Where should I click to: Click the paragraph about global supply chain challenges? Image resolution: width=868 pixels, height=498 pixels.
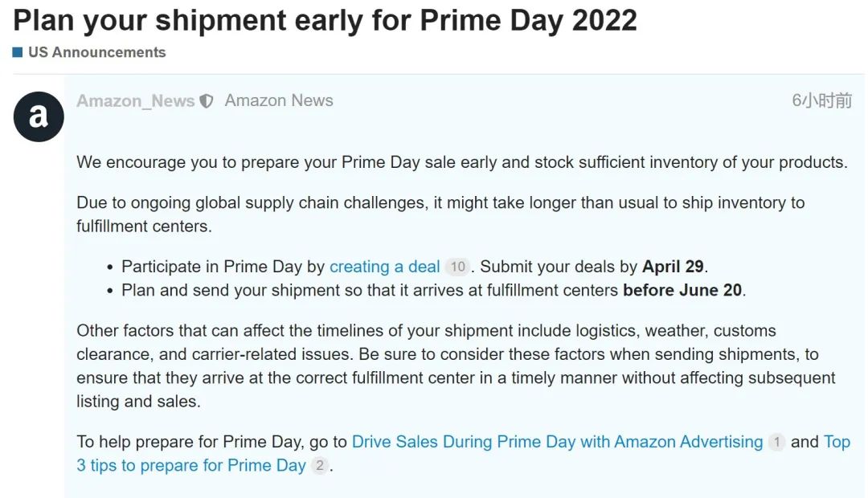point(440,214)
